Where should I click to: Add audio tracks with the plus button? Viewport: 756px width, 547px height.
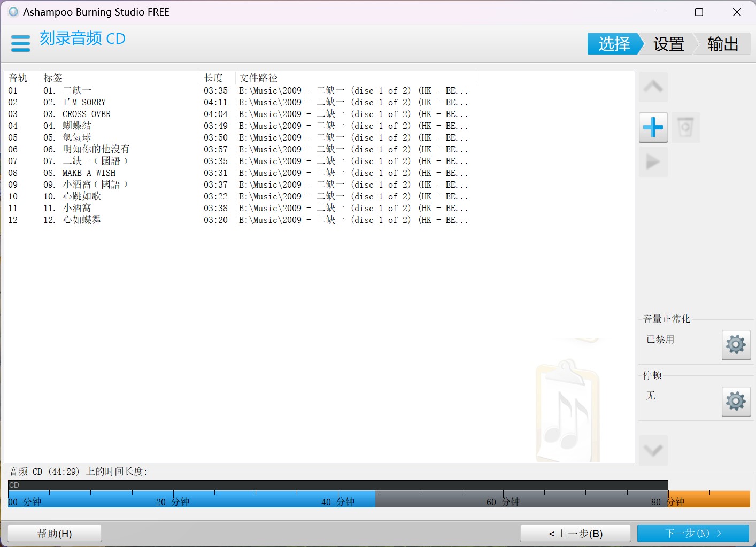pyautogui.click(x=653, y=127)
